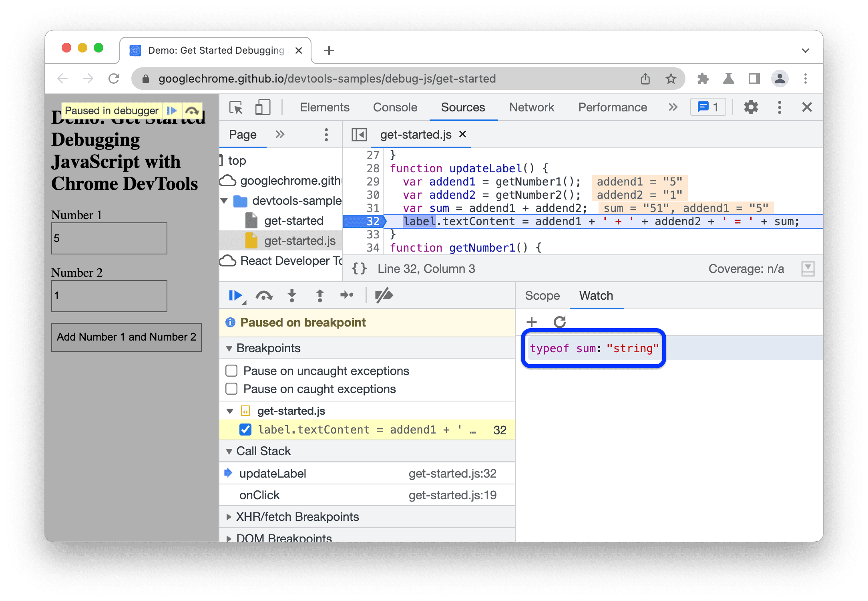Click the Add watch expression plus icon
The image size is (868, 601).
coord(533,321)
